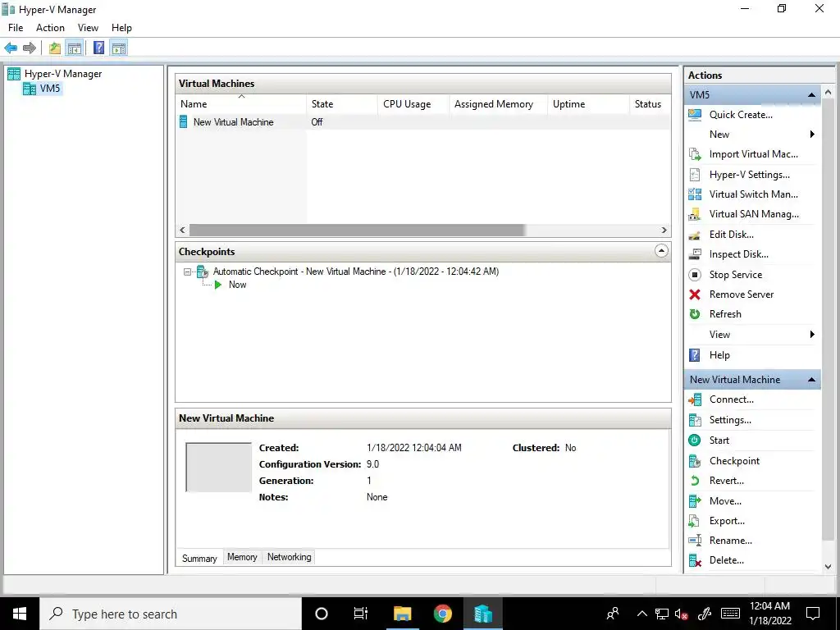Sort by the Assigned Memory column header

point(498,104)
